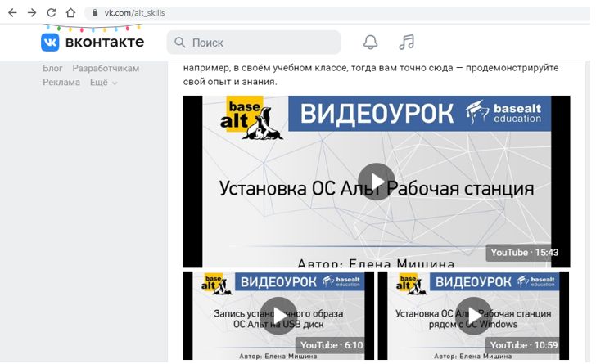Open the Блог footer link
596x364 pixels.
pos(52,69)
